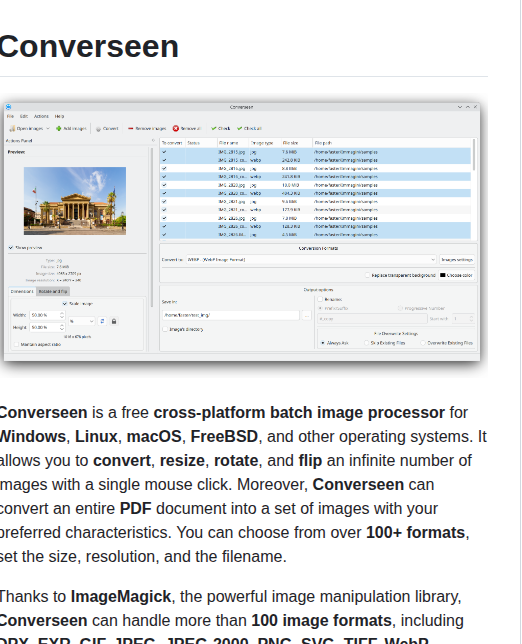
Task: Untick the Scale image checkbox
Action: (64, 304)
